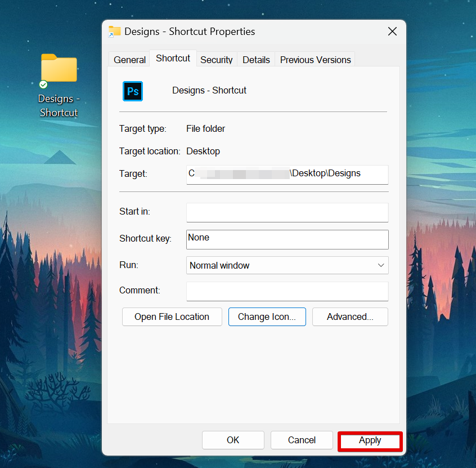Go to the Details tab
This screenshot has height=468, width=476.
coord(256,60)
